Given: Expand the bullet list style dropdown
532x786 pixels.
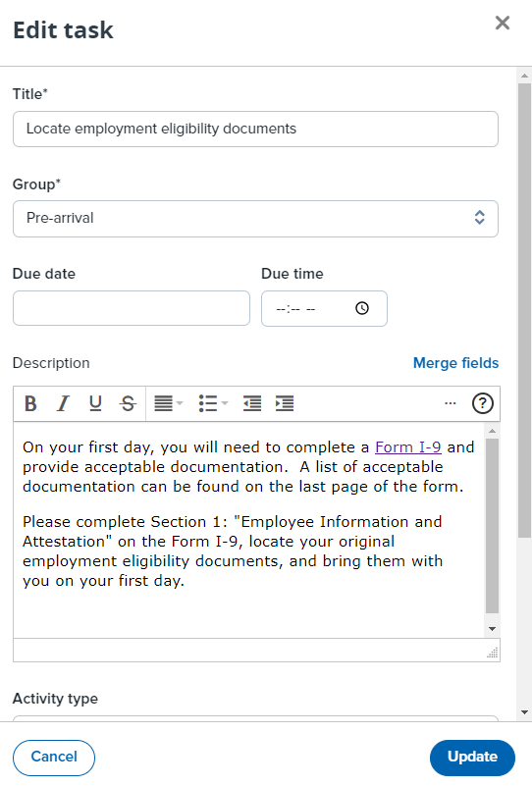Looking at the screenshot, I should pyautogui.click(x=213, y=403).
